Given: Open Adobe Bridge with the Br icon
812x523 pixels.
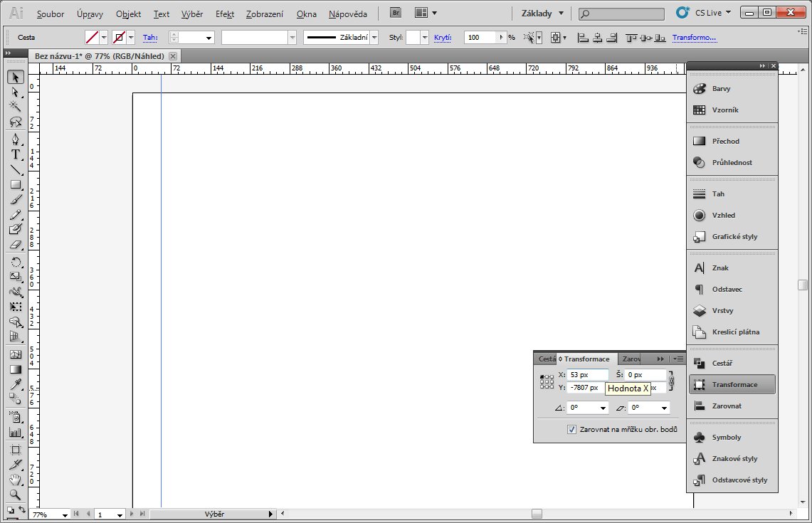Looking at the screenshot, I should [x=396, y=13].
